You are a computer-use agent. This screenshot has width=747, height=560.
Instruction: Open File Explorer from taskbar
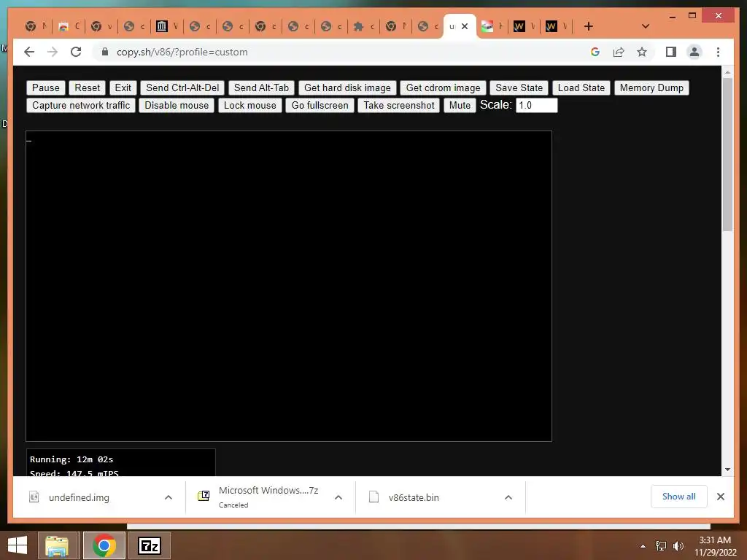(57, 545)
